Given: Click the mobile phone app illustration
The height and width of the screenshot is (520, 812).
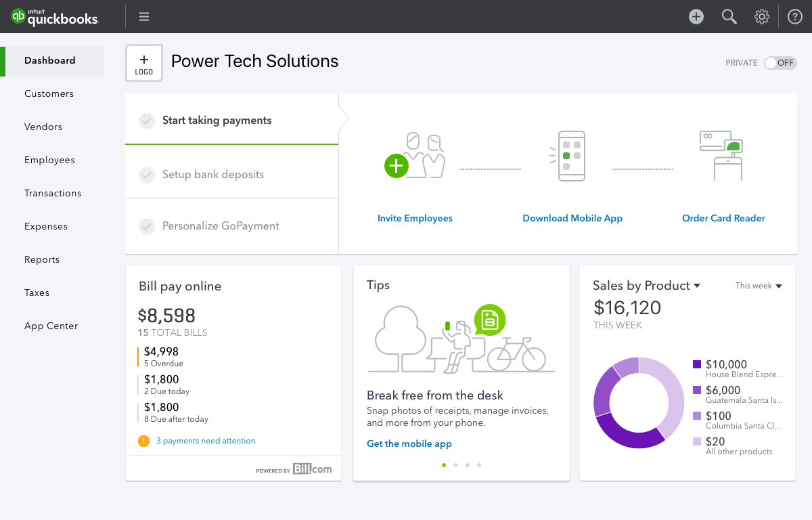Looking at the screenshot, I should click(x=571, y=156).
